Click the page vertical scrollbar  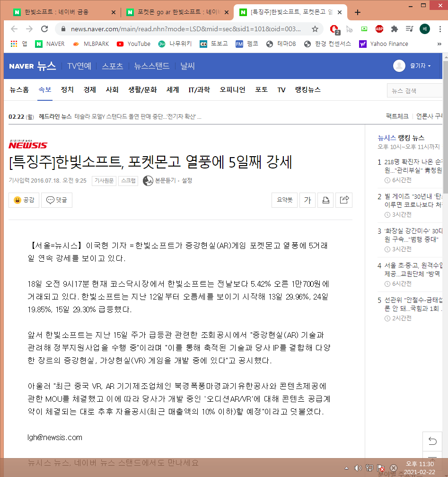pyautogui.click(x=445, y=128)
